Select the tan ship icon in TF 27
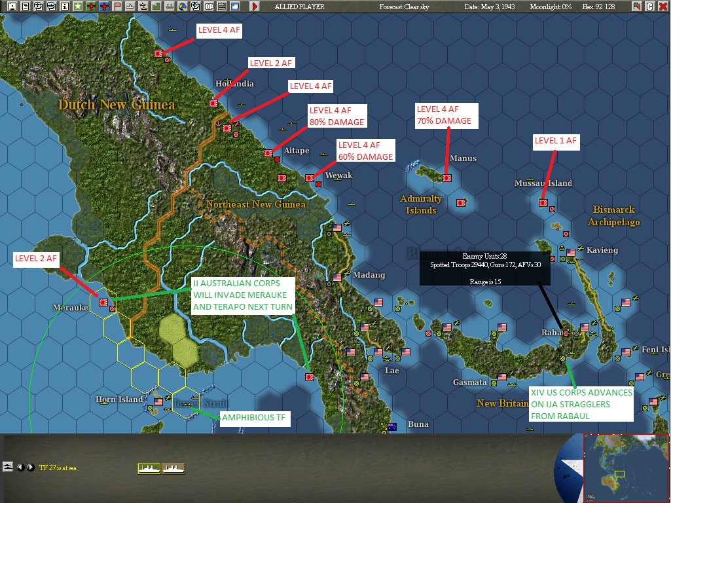The width and height of the screenshot is (709, 588). click(x=173, y=469)
